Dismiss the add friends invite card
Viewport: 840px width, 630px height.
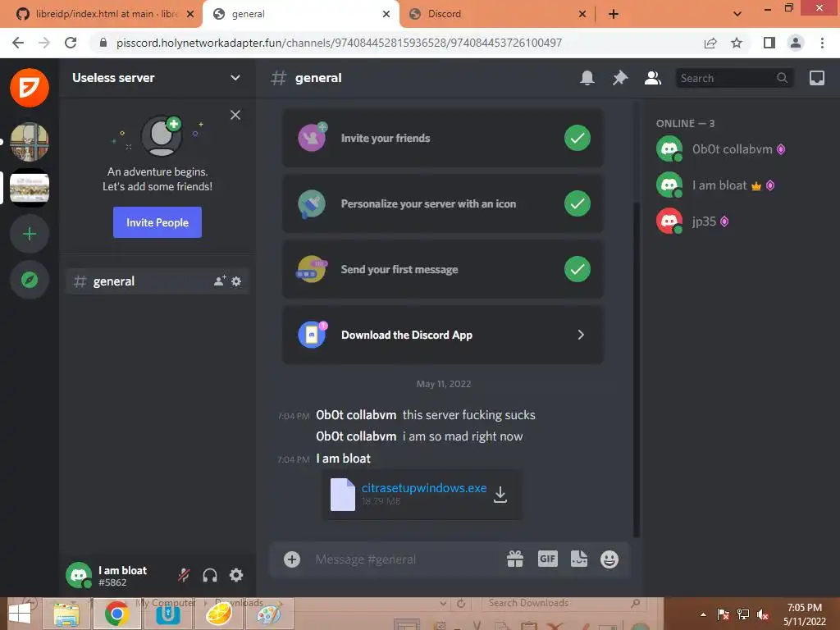point(235,115)
